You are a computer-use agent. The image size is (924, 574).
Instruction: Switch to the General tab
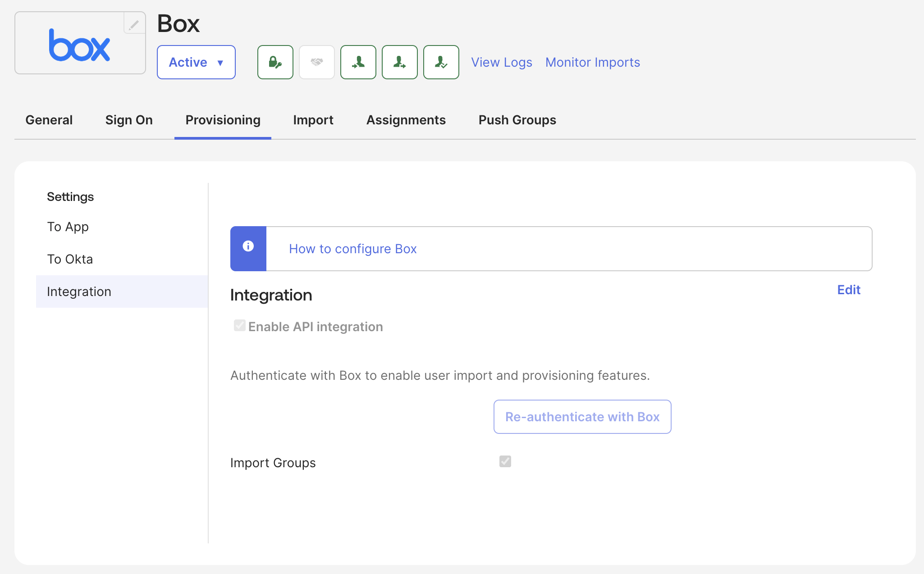(49, 120)
